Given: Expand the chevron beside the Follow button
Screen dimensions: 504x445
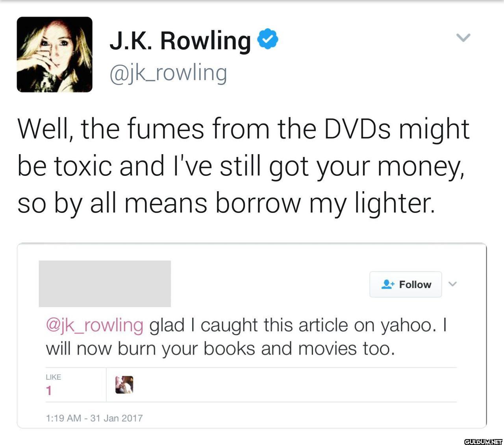Looking at the screenshot, I should (453, 284).
